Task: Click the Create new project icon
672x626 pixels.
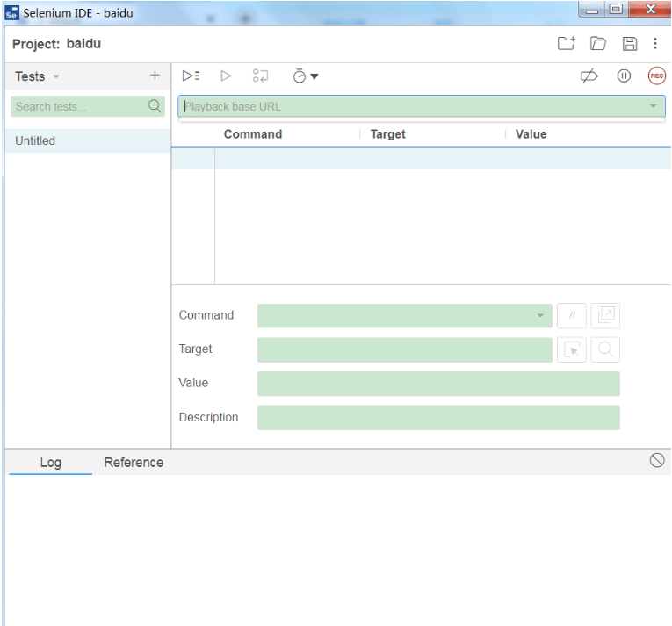Action: pos(566,43)
